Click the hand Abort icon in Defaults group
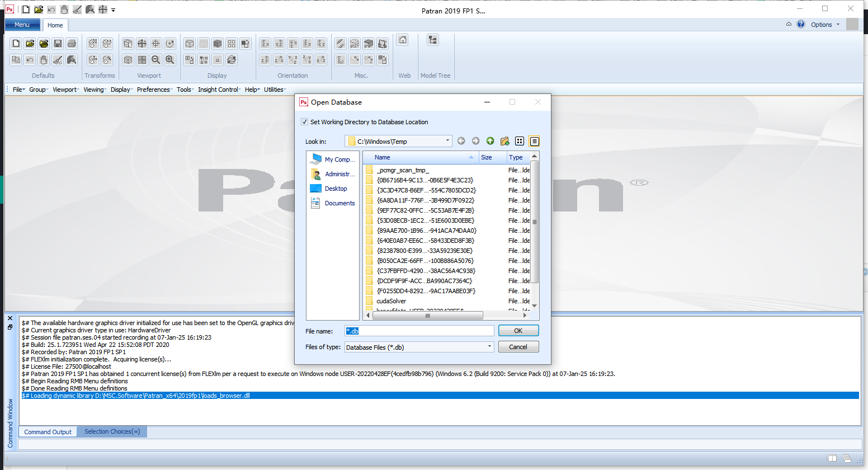Screen dimensions: 868x470 point(44,60)
